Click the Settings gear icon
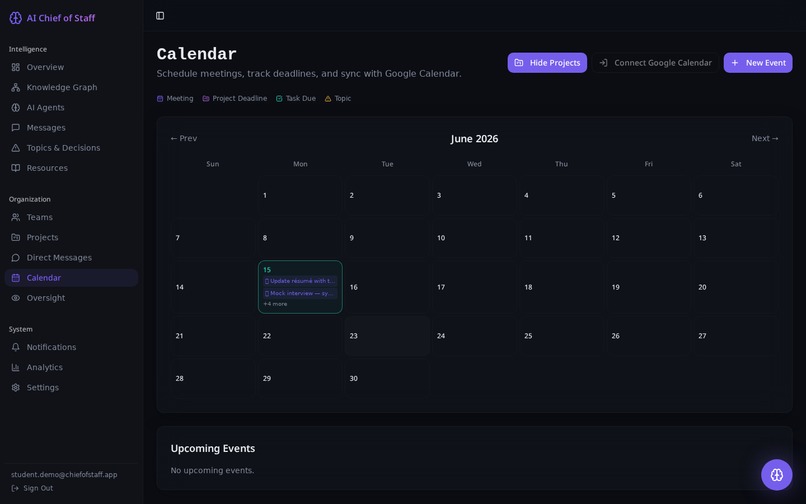The height and width of the screenshot is (504, 806). [x=16, y=387]
